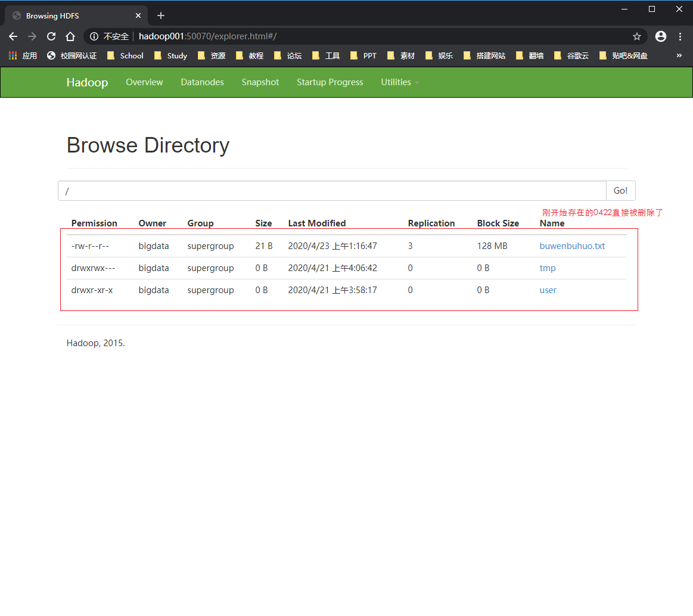Click the browser address bar URL
Screen dimensions: 693x616
pyautogui.click(x=208, y=37)
